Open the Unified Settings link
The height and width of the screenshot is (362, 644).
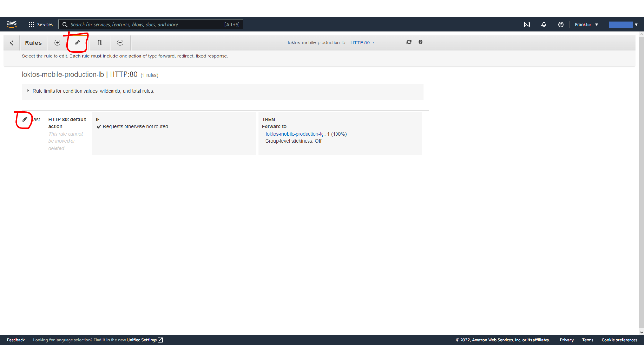tap(144, 340)
